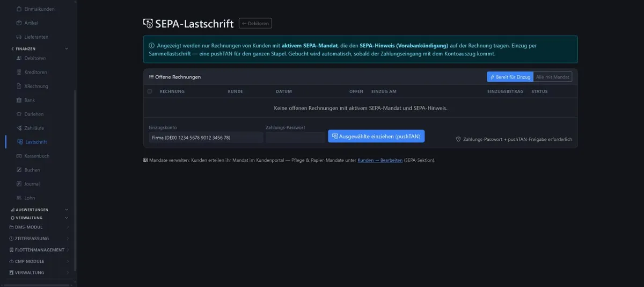644x287 pixels.
Task: Click the OFFEN column header
Action: pyautogui.click(x=356, y=91)
